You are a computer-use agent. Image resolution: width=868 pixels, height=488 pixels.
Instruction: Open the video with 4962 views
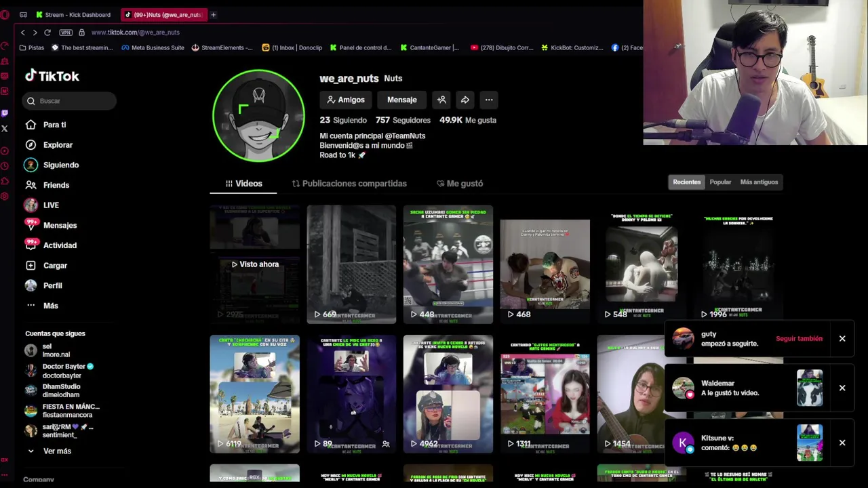[448, 394]
